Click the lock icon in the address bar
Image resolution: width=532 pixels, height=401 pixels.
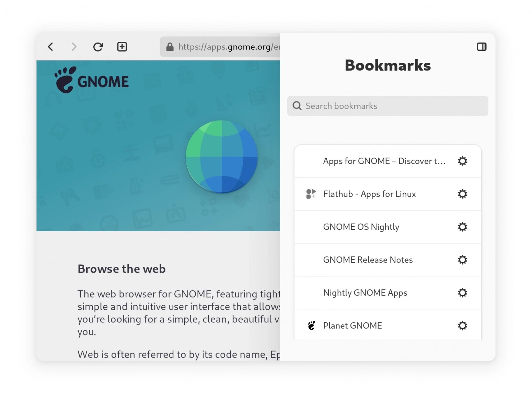point(170,47)
